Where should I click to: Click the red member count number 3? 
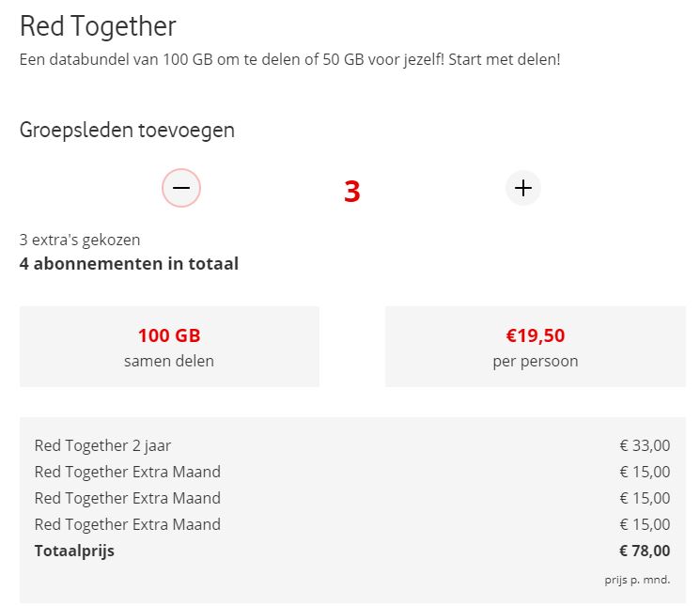pos(352,192)
